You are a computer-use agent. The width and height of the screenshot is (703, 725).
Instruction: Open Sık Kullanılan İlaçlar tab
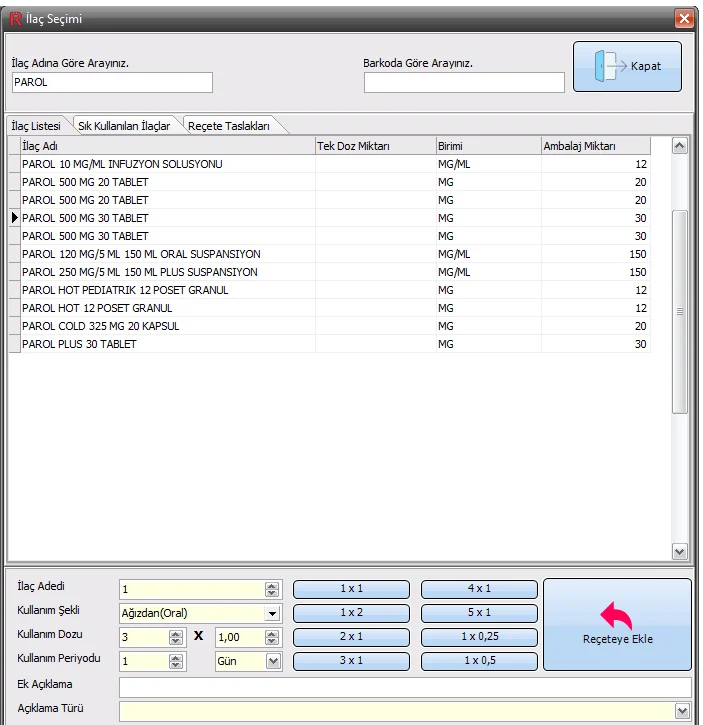(x=124, y=126)
